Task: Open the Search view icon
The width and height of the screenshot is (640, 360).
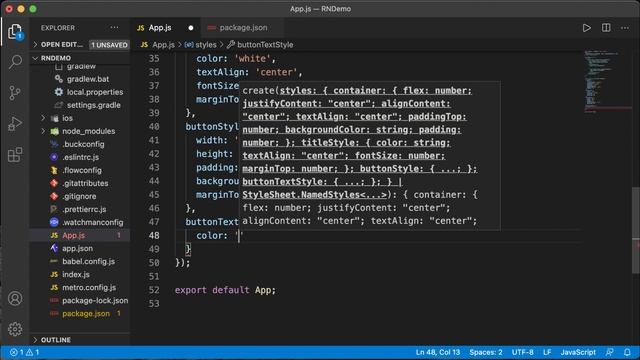Action: coord(15,62)
